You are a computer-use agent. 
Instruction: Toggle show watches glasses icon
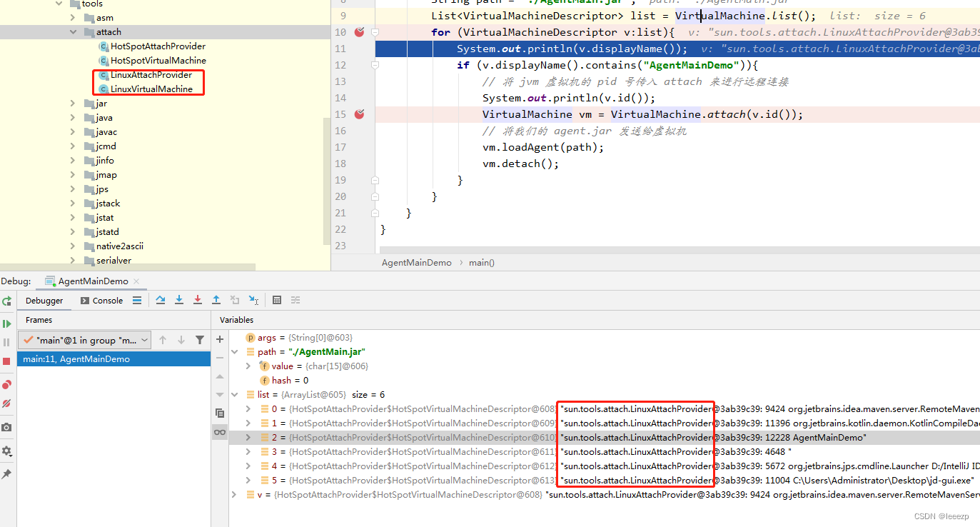[220, 432]
